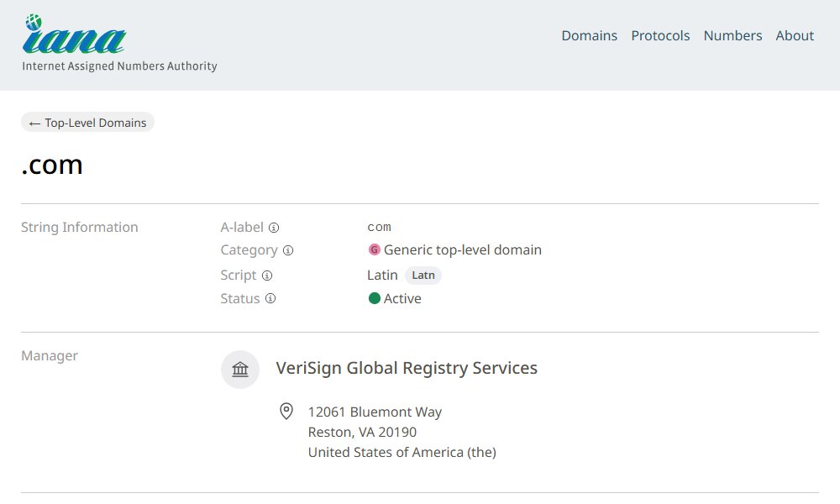Click the Status info icon
Viewport: 840px width, 504px height.
(x=270, y=298)
